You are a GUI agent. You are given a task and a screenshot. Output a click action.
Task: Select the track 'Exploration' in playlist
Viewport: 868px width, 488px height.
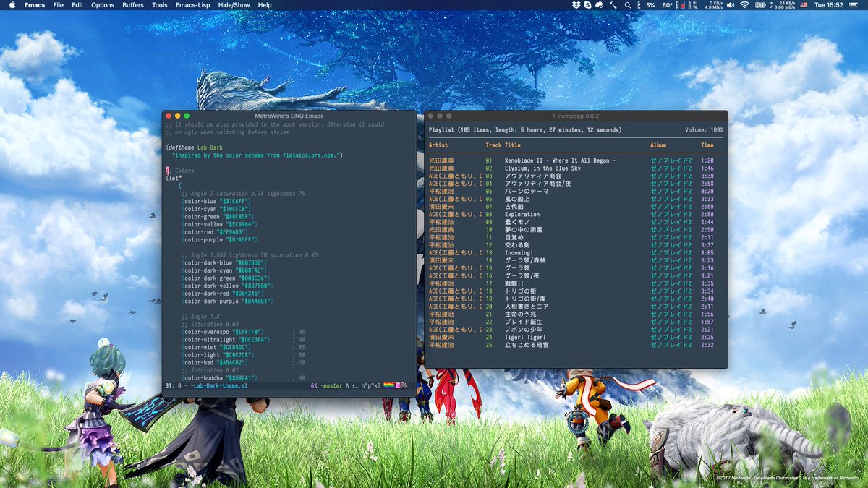(x=522, y=215)
